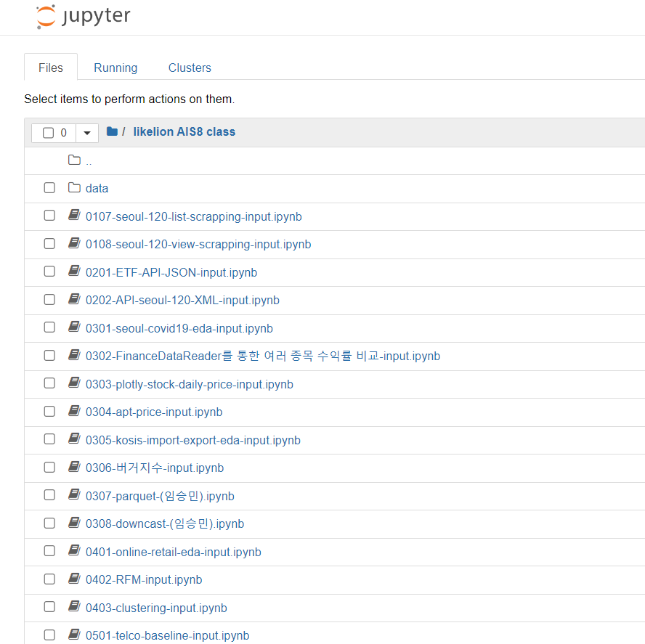Switch to the Clusters tab
The image size is (645, 644).
(190, 68)
